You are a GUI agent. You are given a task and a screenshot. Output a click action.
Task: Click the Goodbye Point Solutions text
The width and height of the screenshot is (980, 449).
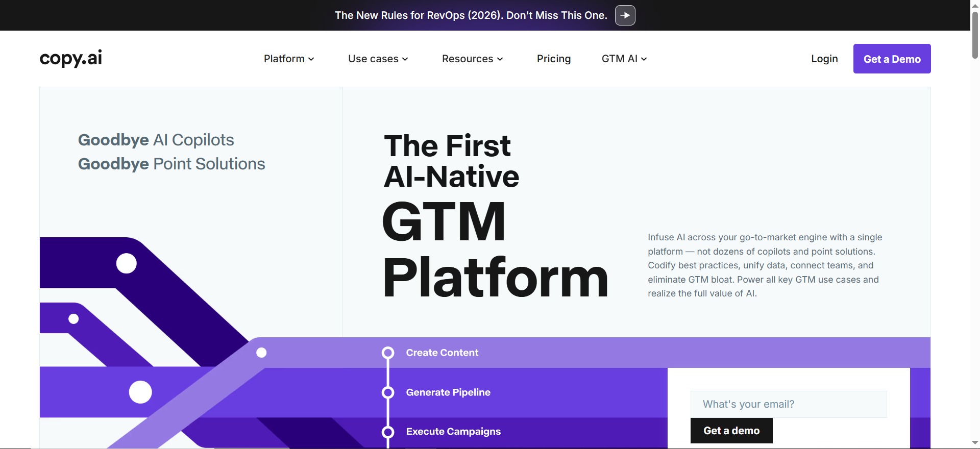[171, 164]
